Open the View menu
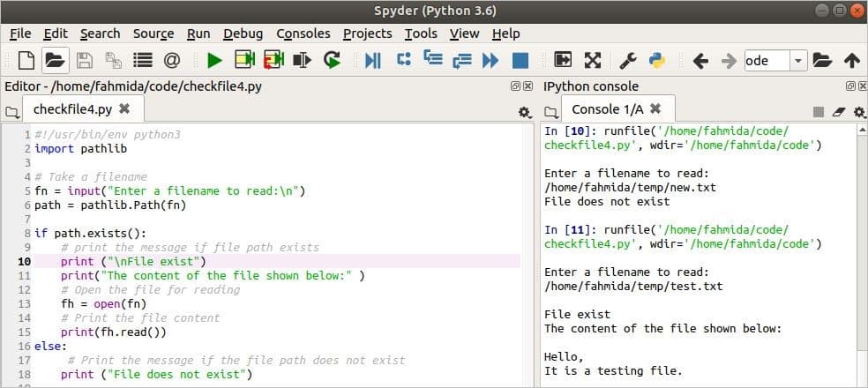Screen dimensions: 868x388 point(465,34)
